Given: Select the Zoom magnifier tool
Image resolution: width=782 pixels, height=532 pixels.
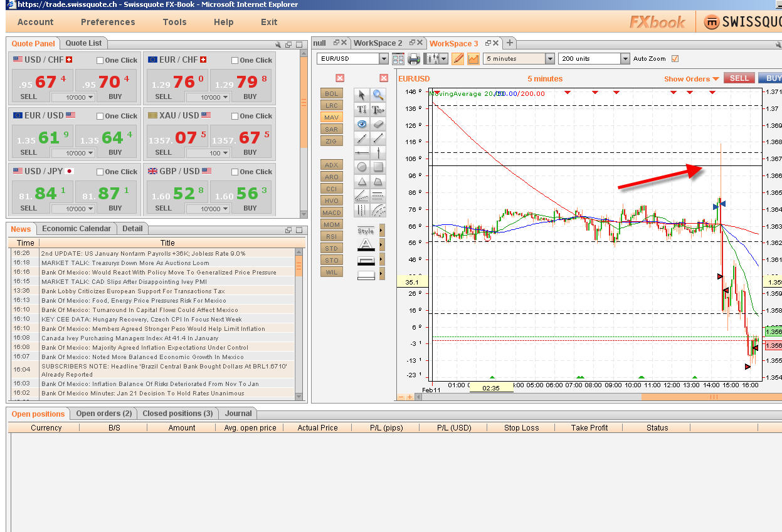Looking at the screenshot, I should coord(379,93).
